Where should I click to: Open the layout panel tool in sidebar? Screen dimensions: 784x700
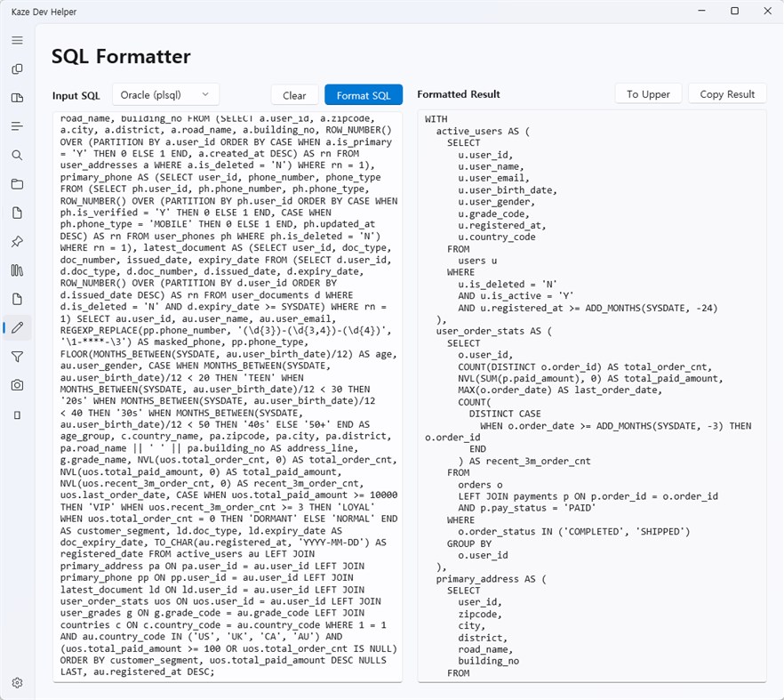[x=17, y=98]
